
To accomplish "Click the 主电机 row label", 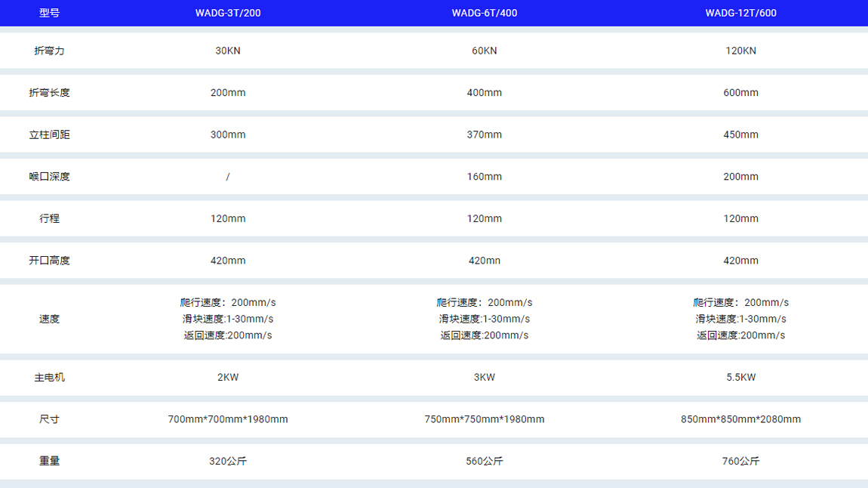I will coord(49,377).
